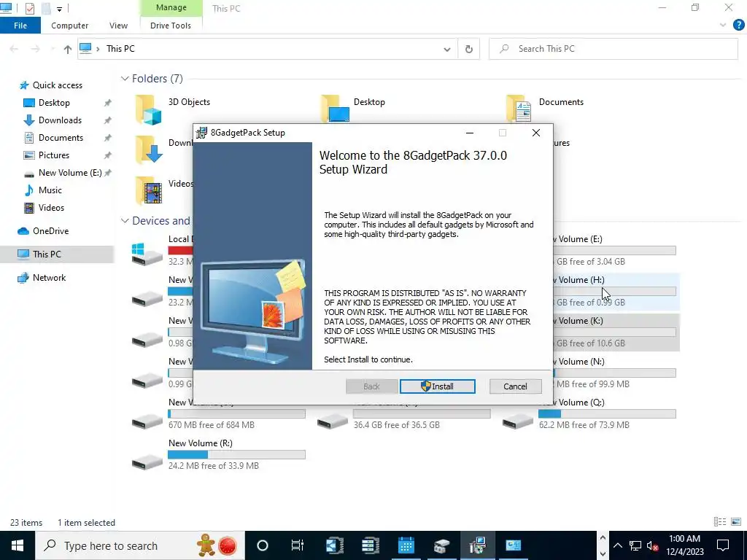Show hidden system tray icons
This screenshot has width=747, height=560.
tap(617, 545)
